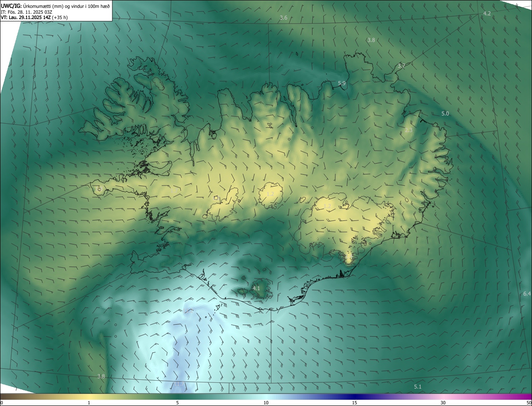Click the 4.2 value on the map
This screenshot has height=406, width=532.
click(x=487, y=14)
